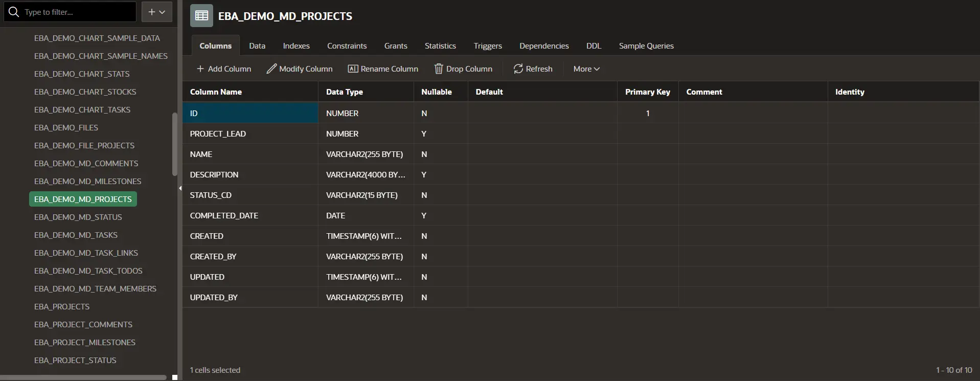Click Rename Column text

390,69
